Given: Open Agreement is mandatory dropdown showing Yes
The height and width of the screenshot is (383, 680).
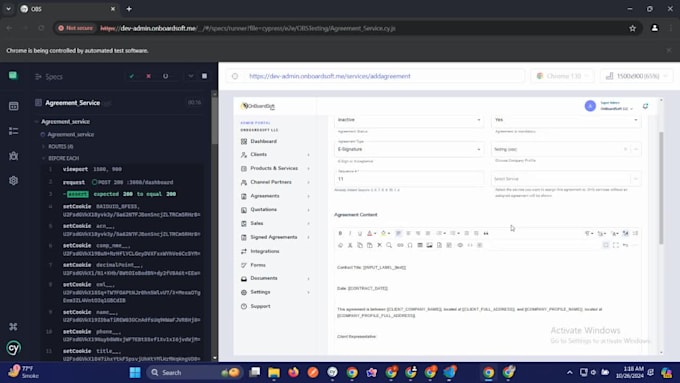Looking at the screenshot, I should (566, 120).
